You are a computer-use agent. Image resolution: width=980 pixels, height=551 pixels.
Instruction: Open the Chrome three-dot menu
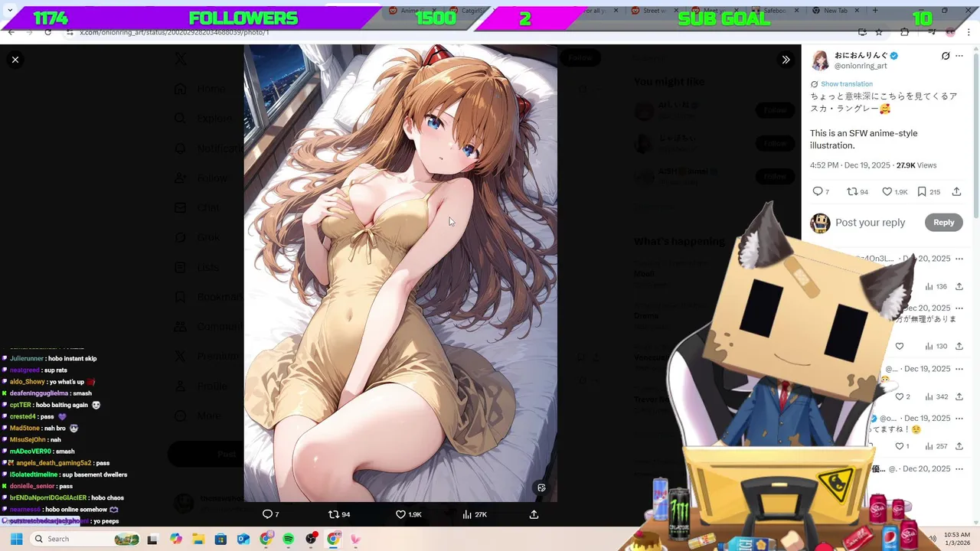[x=969, y=32]
